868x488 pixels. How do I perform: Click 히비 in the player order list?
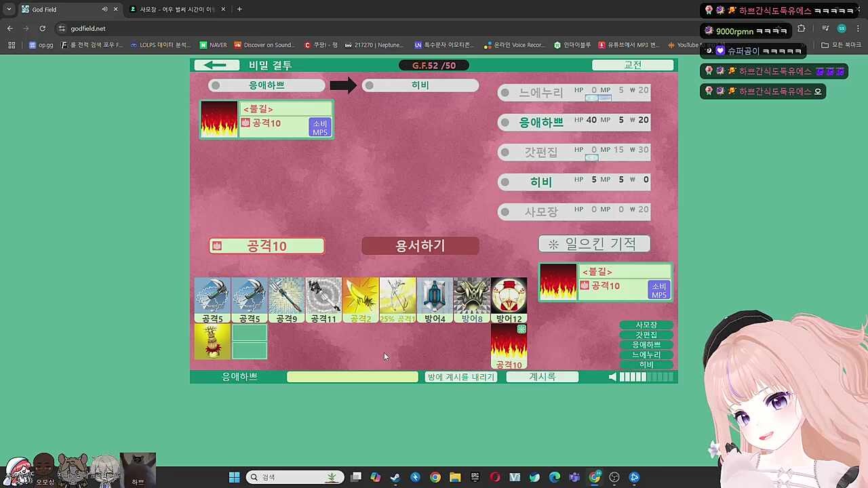point(646,365)
